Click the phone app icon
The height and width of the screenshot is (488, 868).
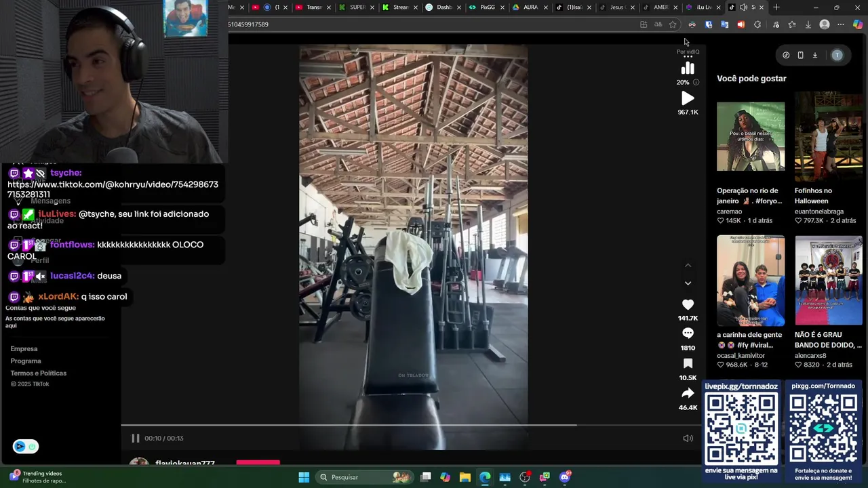800,56
